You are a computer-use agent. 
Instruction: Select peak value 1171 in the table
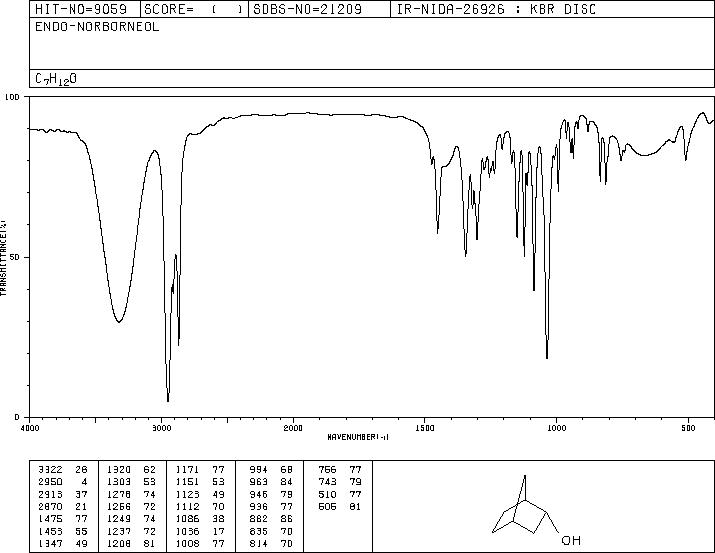(187, 470)
